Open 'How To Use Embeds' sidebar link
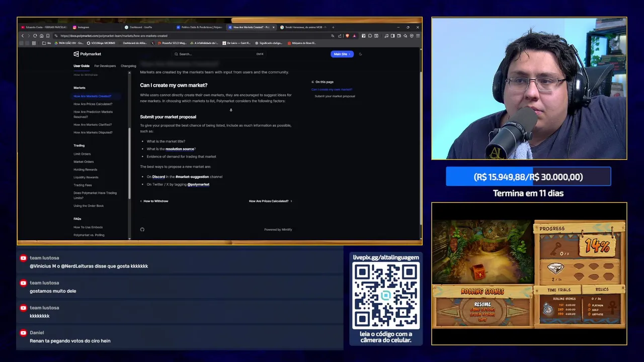 point(88,227)
